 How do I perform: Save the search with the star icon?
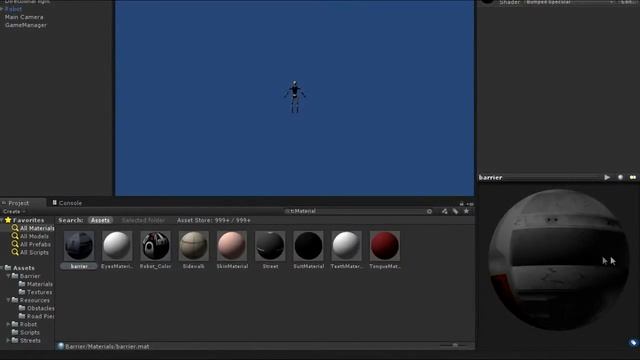point(467,211)
